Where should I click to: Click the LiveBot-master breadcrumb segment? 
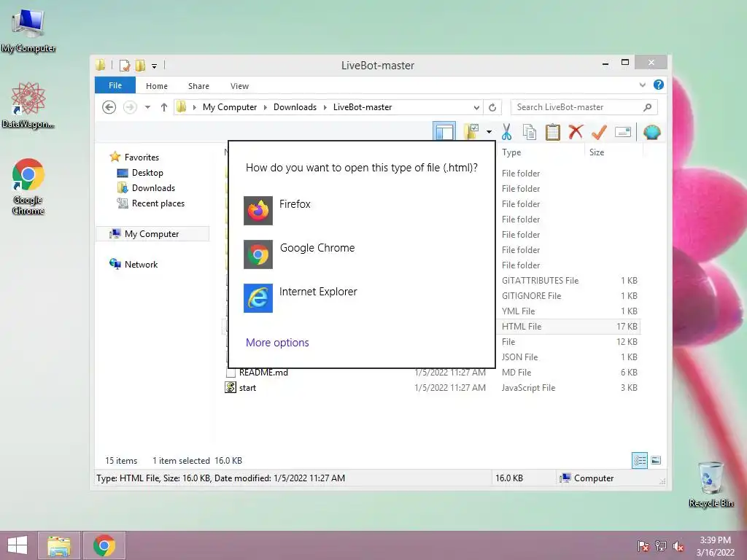coord(363,107)
